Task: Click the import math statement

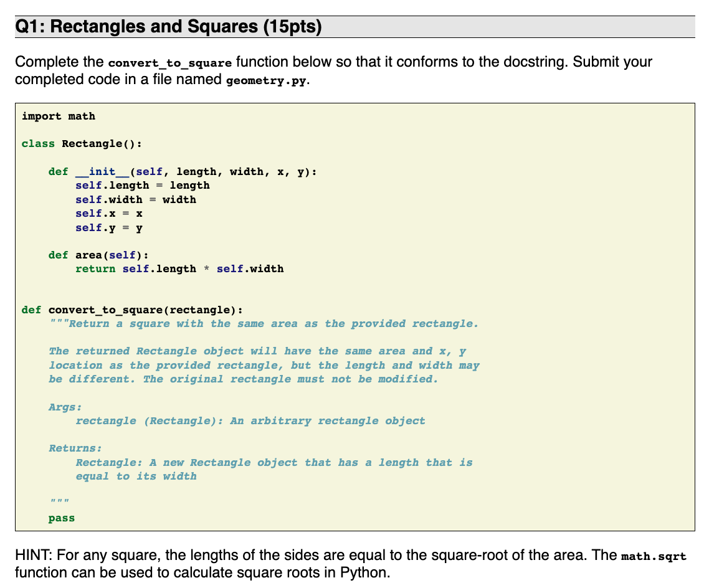Action: coord(59,116)
